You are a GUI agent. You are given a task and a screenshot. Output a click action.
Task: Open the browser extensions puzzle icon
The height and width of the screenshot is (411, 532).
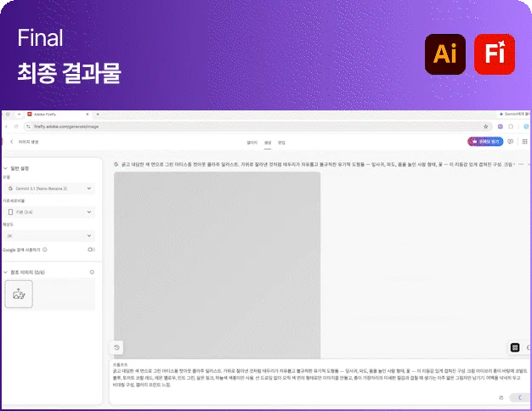tap(511, 127)
